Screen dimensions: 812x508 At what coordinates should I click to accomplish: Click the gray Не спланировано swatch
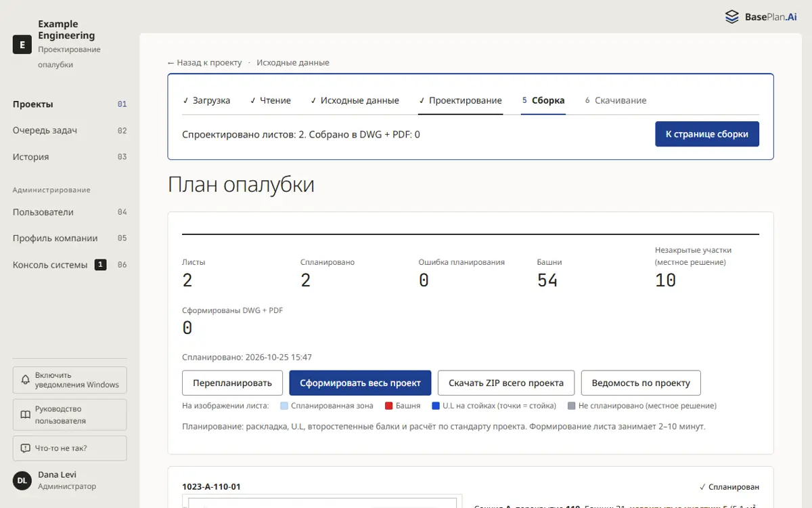[572, 406]
